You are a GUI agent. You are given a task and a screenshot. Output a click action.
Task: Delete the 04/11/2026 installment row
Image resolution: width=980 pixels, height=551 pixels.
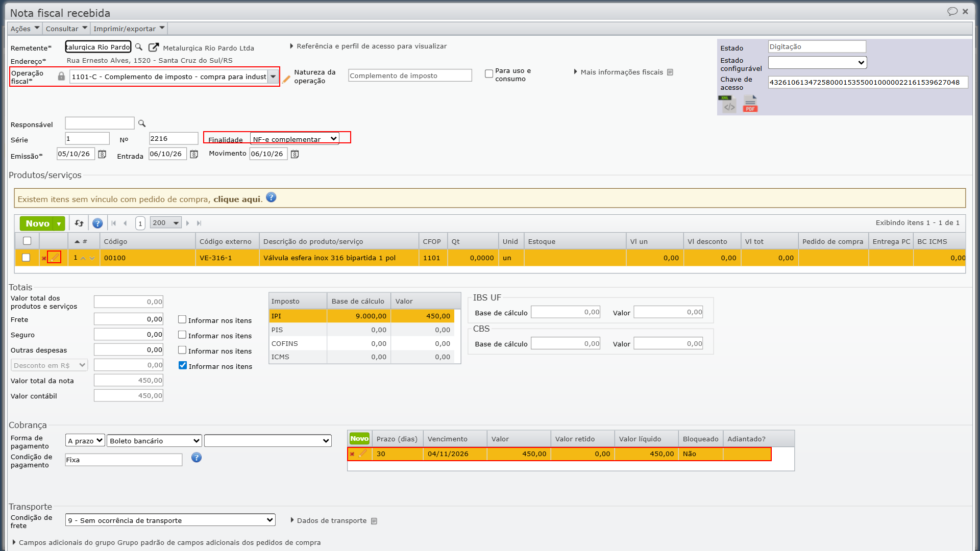pyautogui.click(x=352, y=454)
